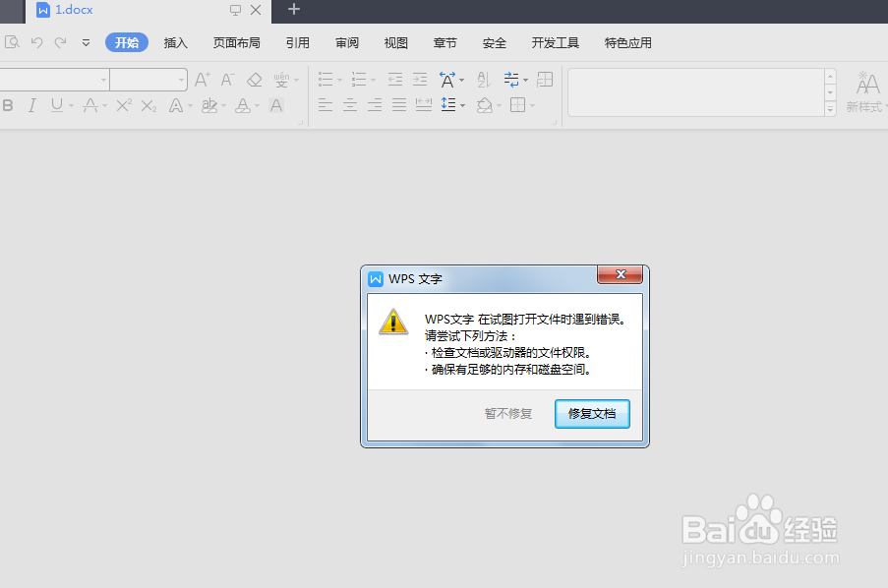Click the character shading icon
The image size is (888, 588).
276,105
